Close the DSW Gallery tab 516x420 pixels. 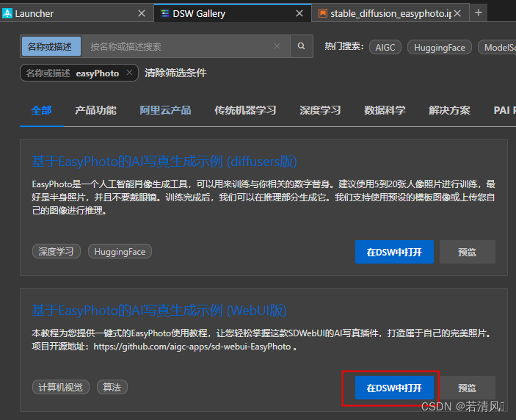pos(299,13)
